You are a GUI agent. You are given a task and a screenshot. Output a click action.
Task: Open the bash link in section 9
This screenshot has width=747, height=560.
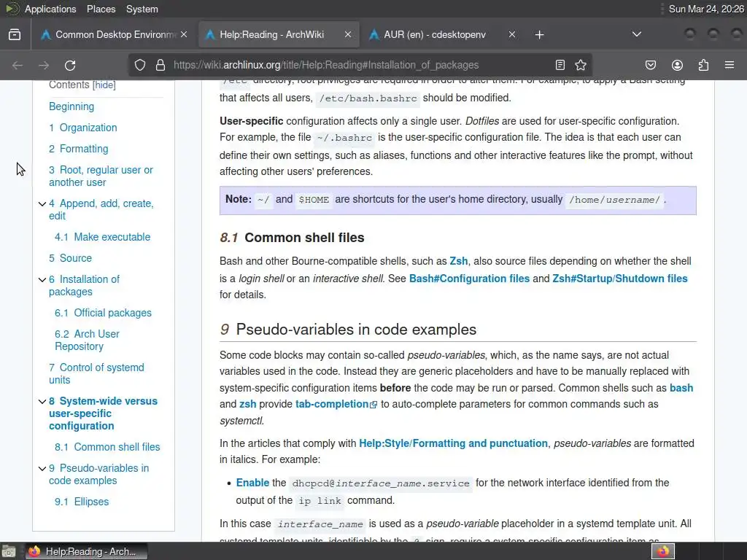[681, 388]
